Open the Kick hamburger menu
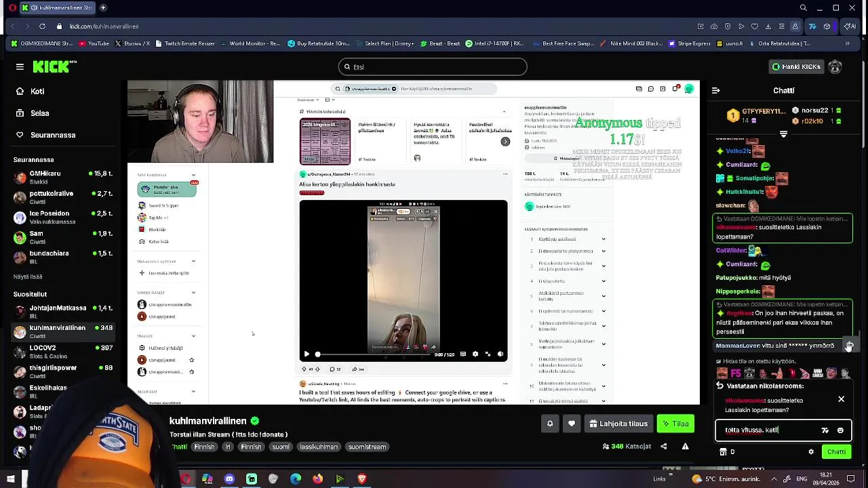Viewport: 868px width, 488px height. [x=20, y=66]
